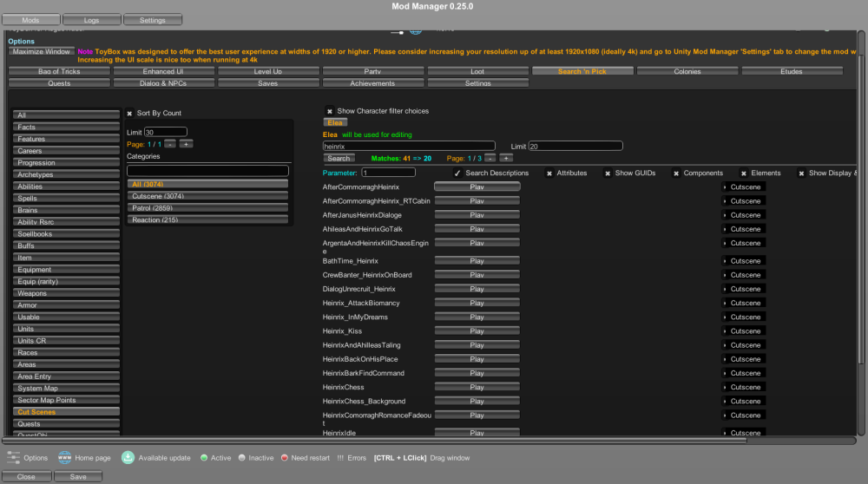Enable the Show GUIDs checkbox

point(608,173)
